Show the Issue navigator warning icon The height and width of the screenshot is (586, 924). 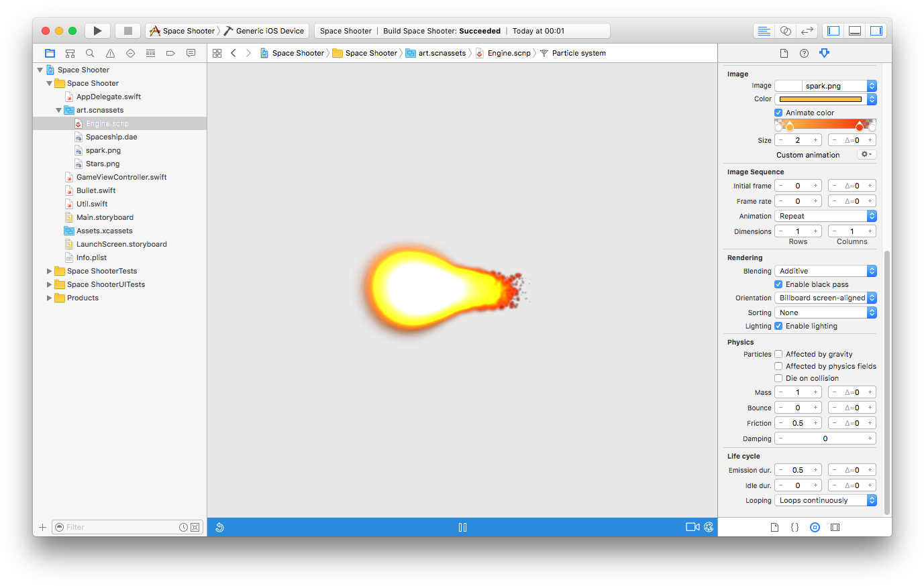click(x=110, y=53)
